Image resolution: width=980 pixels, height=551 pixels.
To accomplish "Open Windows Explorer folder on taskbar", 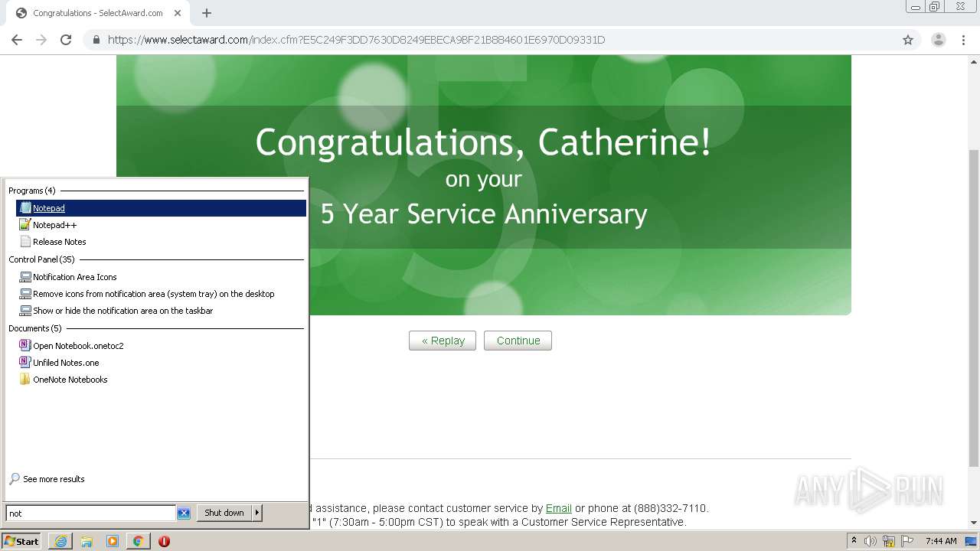I will [87, 541].
